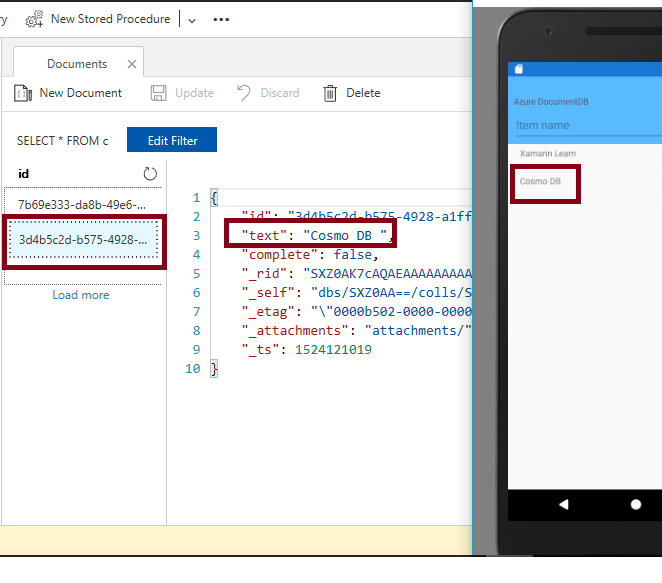Click the id column header
The image size is (662, 583).
pos(23,174)
